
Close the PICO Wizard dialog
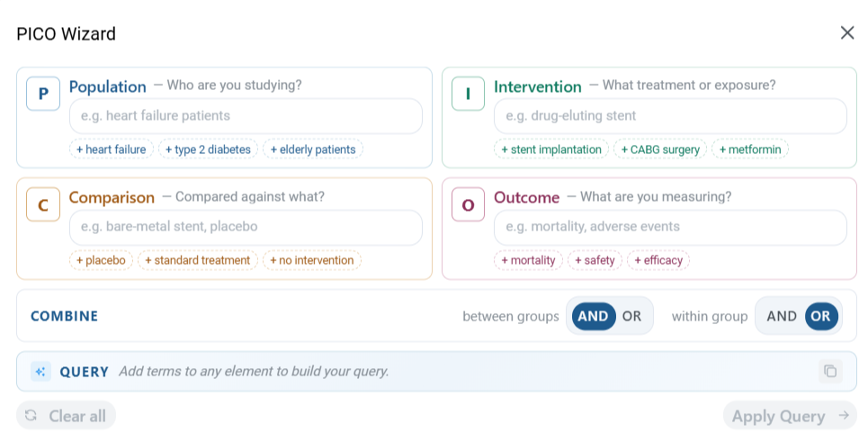coord(847,33)
